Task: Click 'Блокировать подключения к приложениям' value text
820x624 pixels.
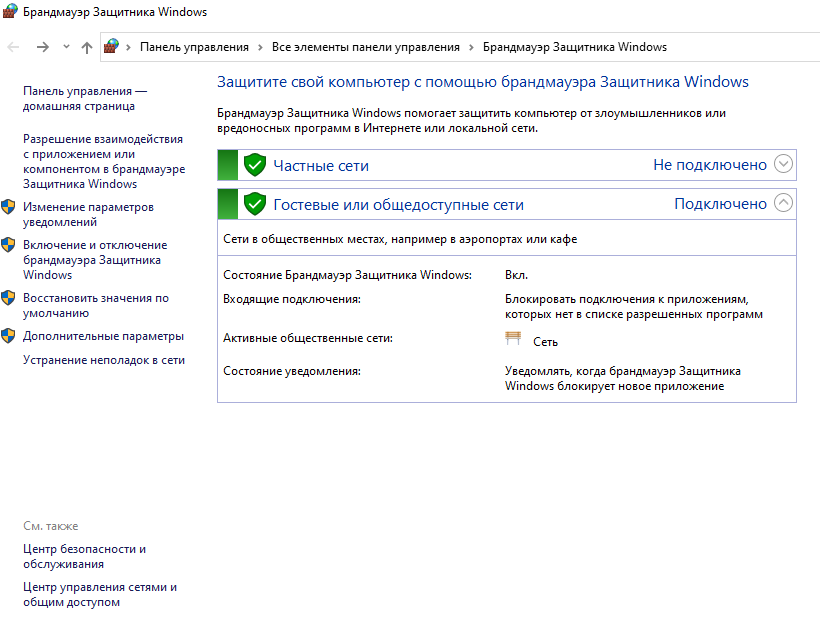Action: tap(634, 307)
